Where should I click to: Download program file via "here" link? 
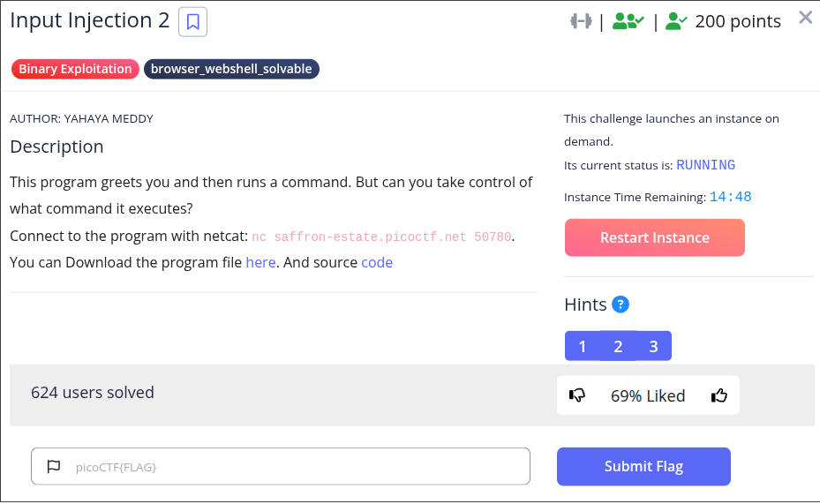coord(260,262)
